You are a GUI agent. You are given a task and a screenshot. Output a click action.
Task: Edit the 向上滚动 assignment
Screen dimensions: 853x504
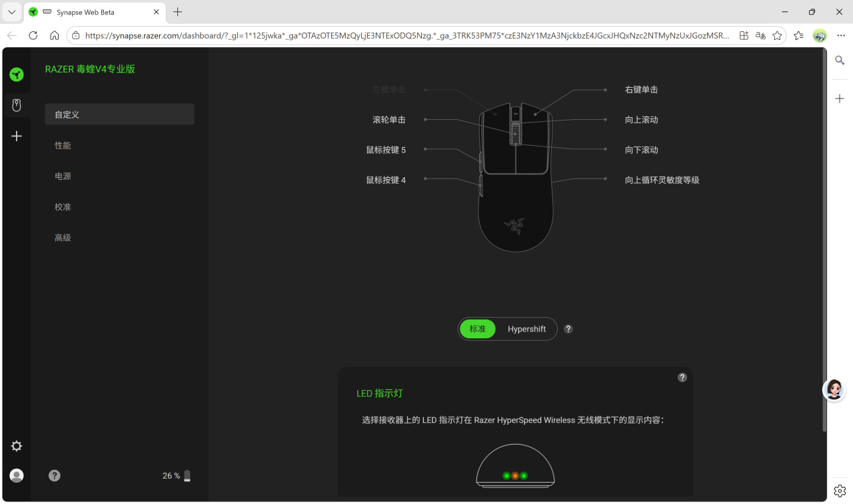pyautogui.click(x=641, y=120)
